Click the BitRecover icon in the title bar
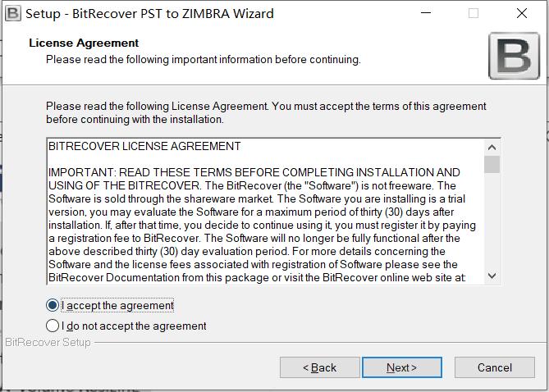The height and width of the screenshot is (392, 549). (12, 14)
